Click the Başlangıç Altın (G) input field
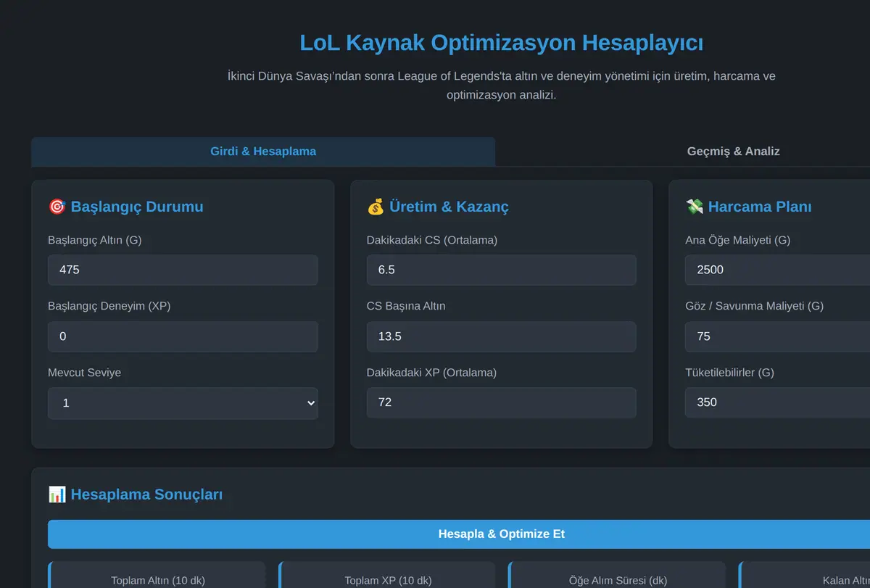This screenshot has width=870, height=588. tap(183, 270)
